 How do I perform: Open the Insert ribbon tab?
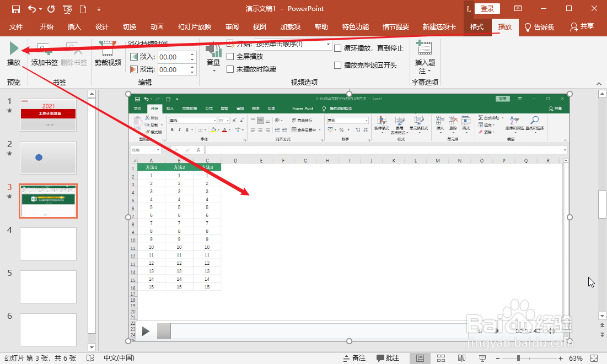point(74,26)
